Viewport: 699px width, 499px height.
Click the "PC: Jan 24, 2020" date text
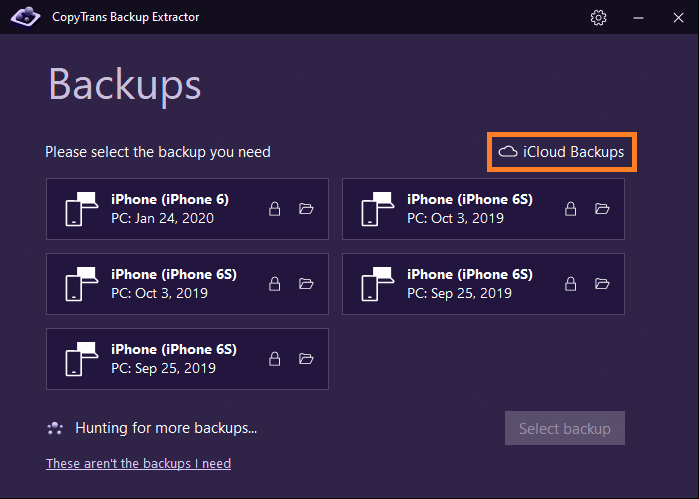[x=162, y=218]
